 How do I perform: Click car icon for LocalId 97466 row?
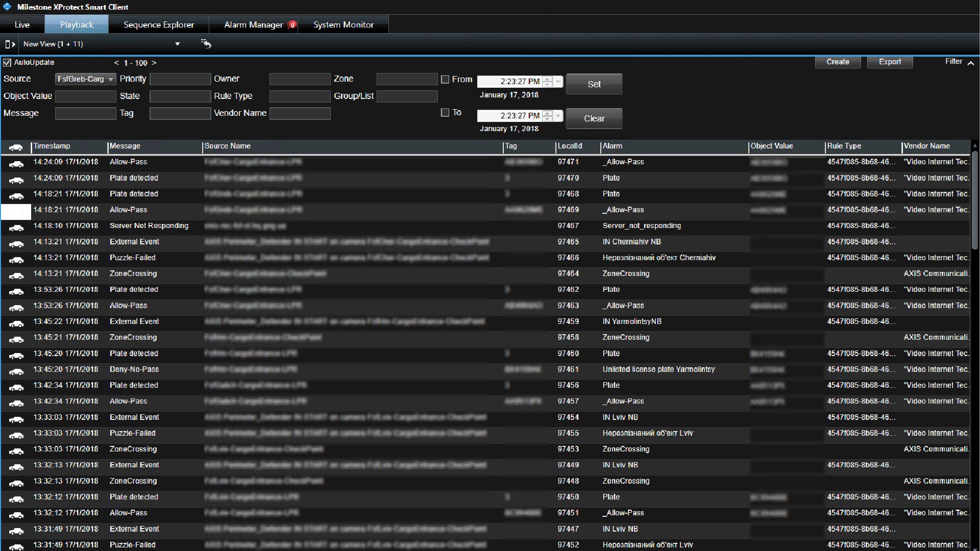(x=16, y=260)
